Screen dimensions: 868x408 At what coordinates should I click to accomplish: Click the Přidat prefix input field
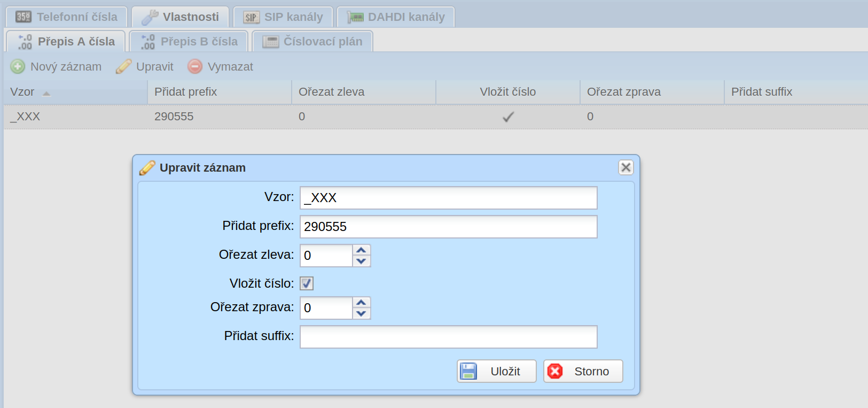pos(449,227)
